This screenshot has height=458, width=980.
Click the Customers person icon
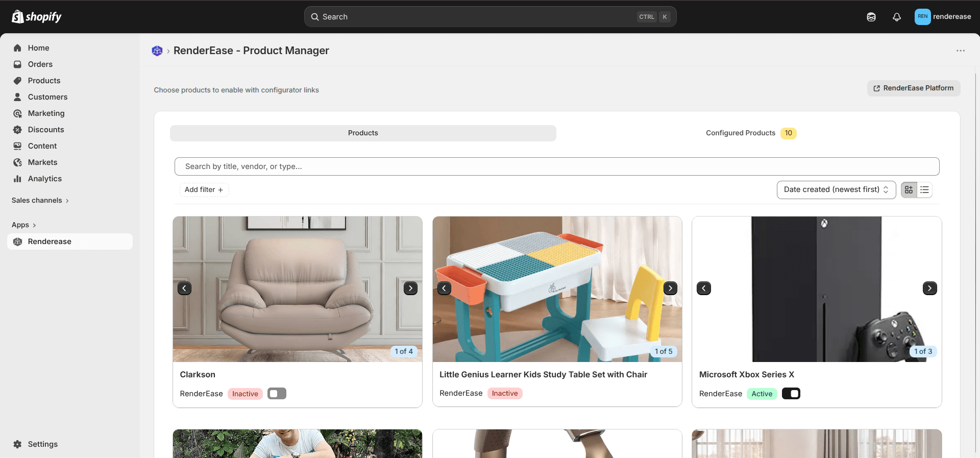(x=17, y=97)
